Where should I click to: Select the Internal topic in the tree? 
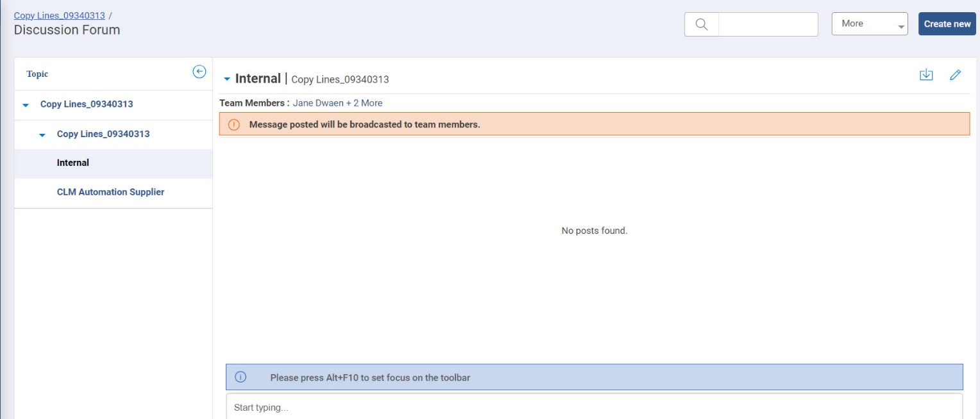coord(73,163)
